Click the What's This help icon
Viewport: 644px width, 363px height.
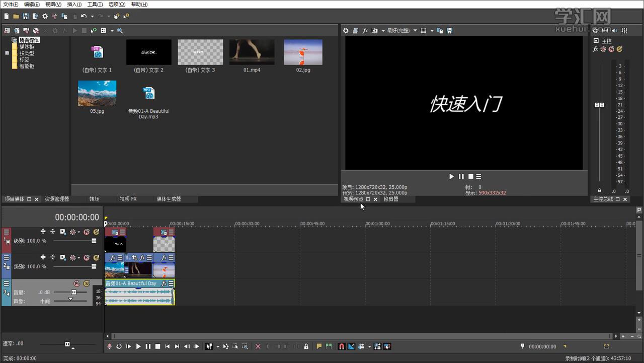[126, 16]
